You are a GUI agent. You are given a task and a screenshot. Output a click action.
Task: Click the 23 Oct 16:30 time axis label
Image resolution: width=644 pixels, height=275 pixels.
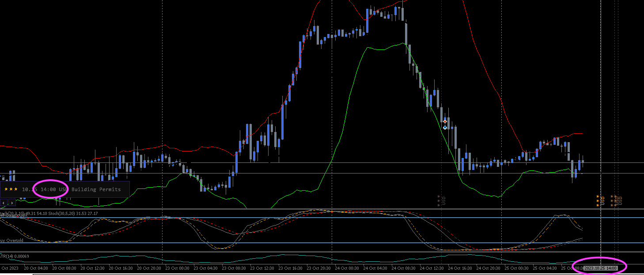tap(291, 268)
